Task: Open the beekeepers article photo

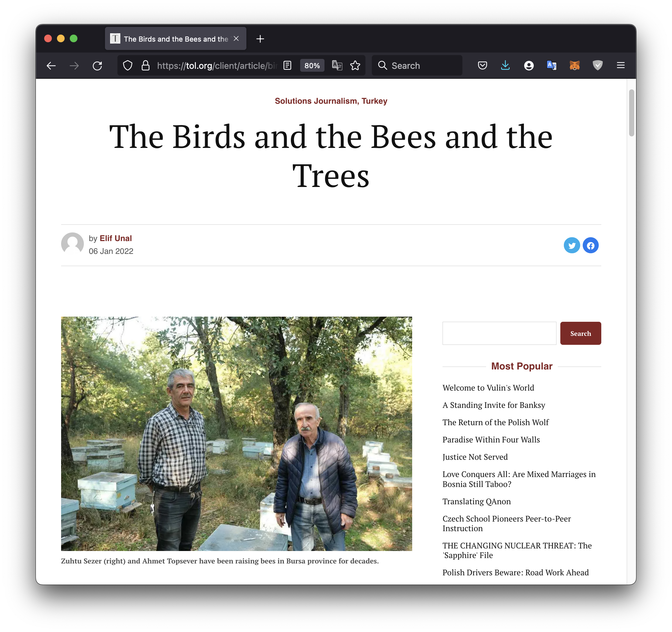Action: click(x=236, y=434)
